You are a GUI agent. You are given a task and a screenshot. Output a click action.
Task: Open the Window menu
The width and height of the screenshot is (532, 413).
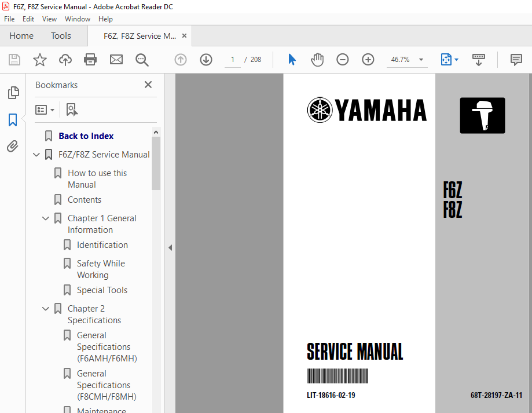[78, 19]
